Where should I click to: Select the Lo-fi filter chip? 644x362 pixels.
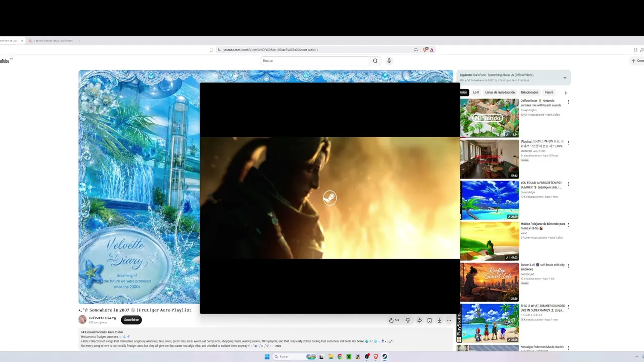(476, 93)
